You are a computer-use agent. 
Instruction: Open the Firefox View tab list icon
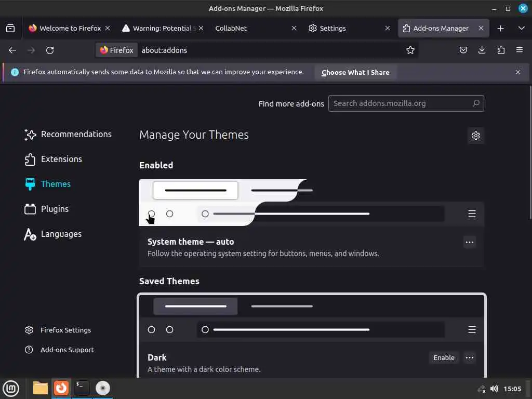pos(10,28)
